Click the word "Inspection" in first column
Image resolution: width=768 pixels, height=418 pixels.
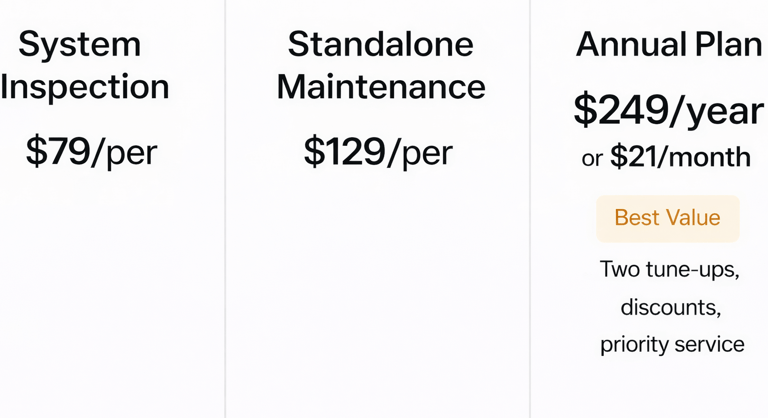pos(85,87)
